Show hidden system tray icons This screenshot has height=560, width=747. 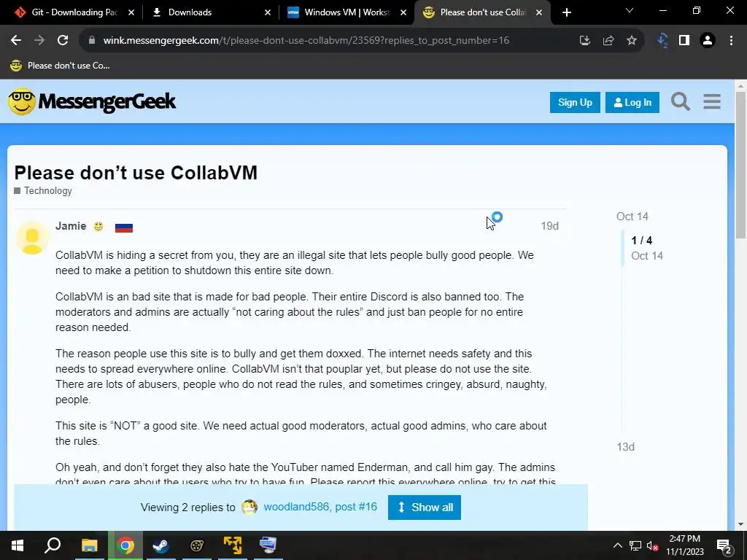pyautogui.click(x=617, y=545)
